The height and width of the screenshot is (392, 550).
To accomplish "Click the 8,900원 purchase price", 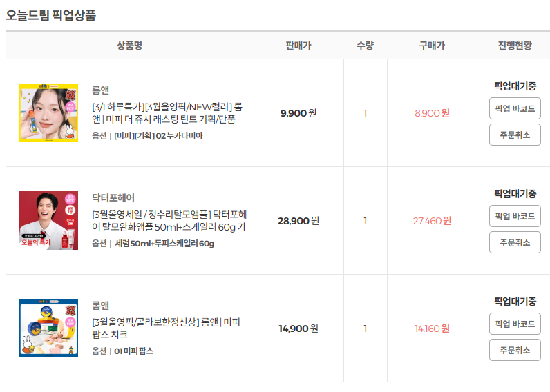I will click(x=432, y=113).
